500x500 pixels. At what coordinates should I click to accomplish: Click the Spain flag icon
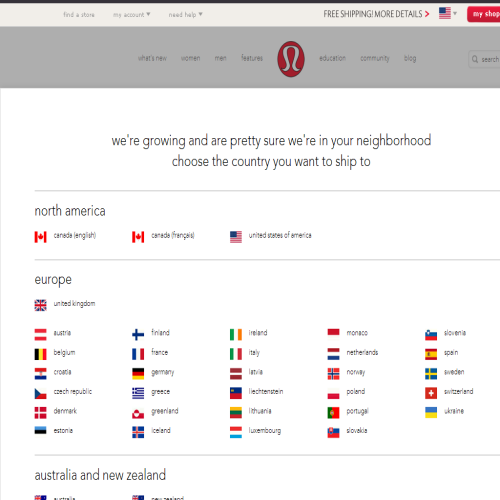(x=431, y=354)
